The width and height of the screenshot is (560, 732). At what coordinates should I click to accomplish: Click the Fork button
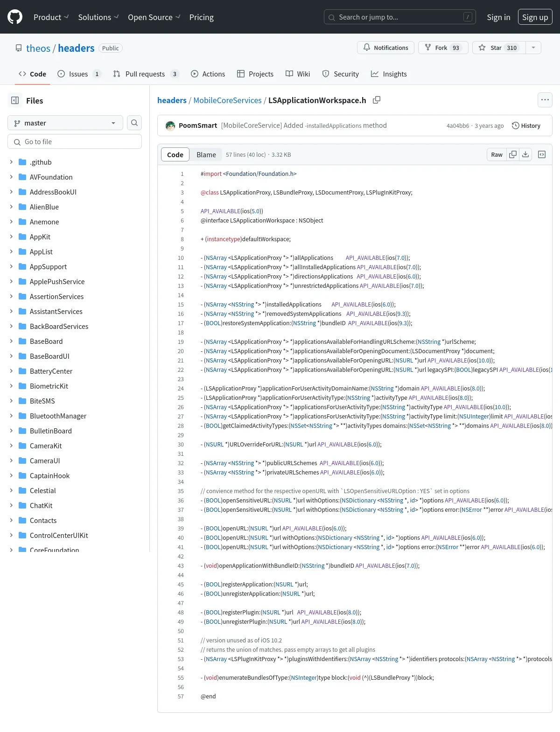click(443, 48)
